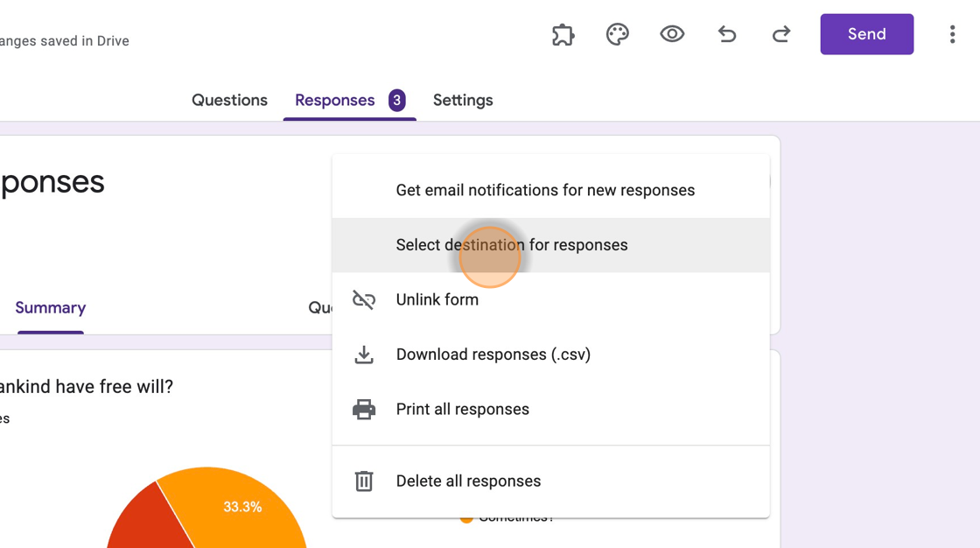
Task: Click the responses count badge showing 3
Action: click(x=397, y=100)
